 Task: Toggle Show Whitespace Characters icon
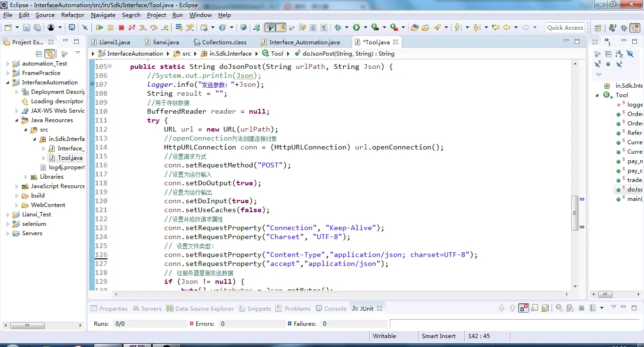point(324,28)
